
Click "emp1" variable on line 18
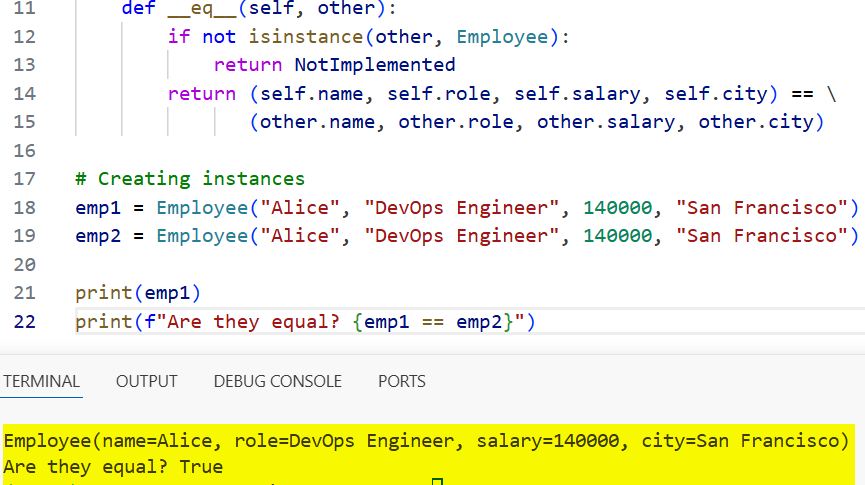98,208
